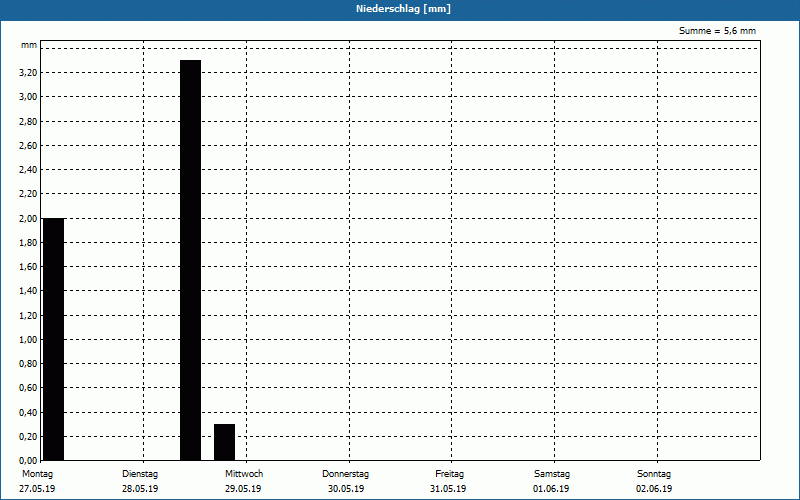
Task: Click the 0,20 y-axis value
Action: [28, 437]
